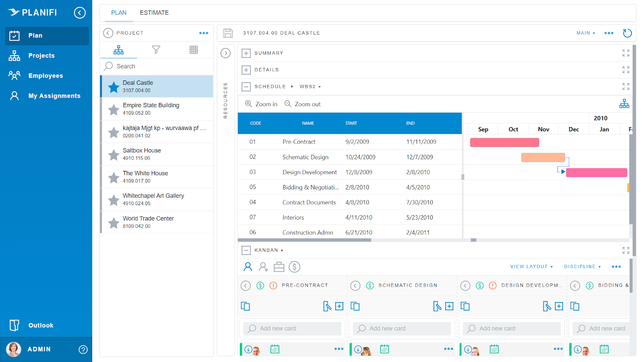Open My Assignments in sidebar

[54, 96]
